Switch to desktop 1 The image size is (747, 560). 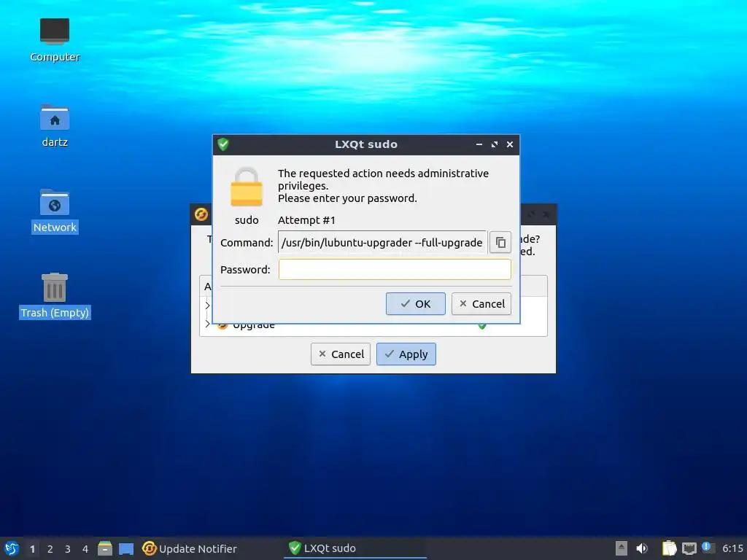[x=32, y=549]
